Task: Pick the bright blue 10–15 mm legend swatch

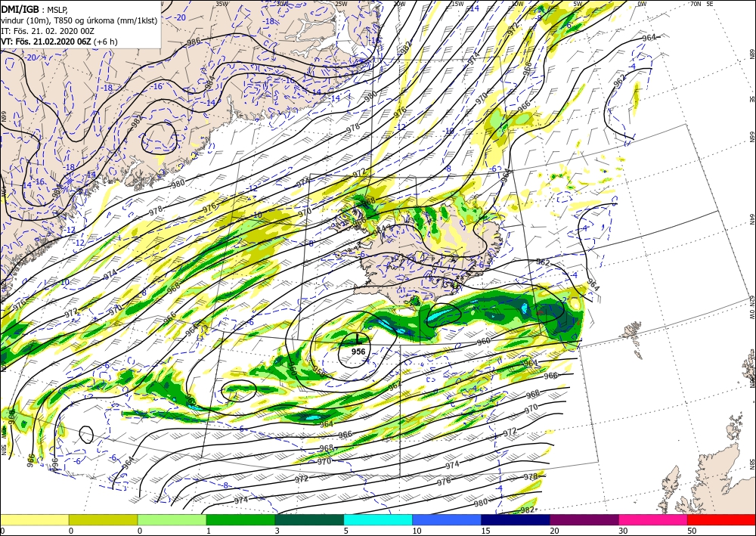Action: pyautogui.click(x=447, y=519)
